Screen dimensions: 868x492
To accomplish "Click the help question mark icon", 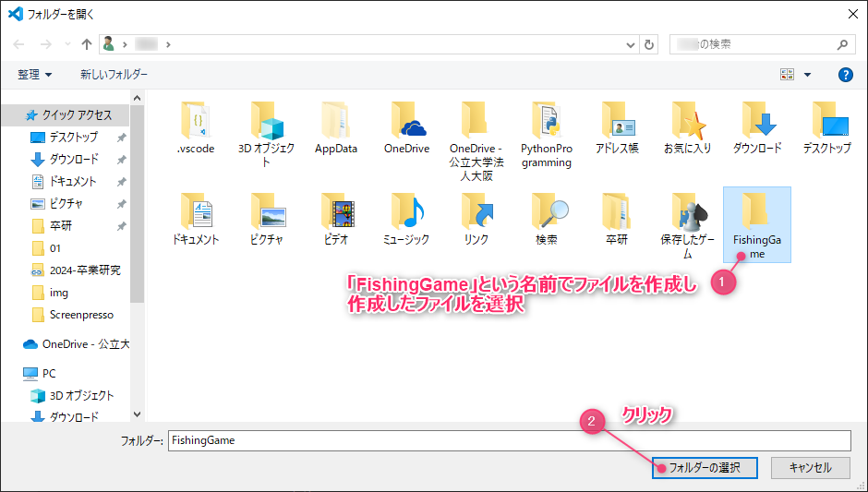I will 845,75.
